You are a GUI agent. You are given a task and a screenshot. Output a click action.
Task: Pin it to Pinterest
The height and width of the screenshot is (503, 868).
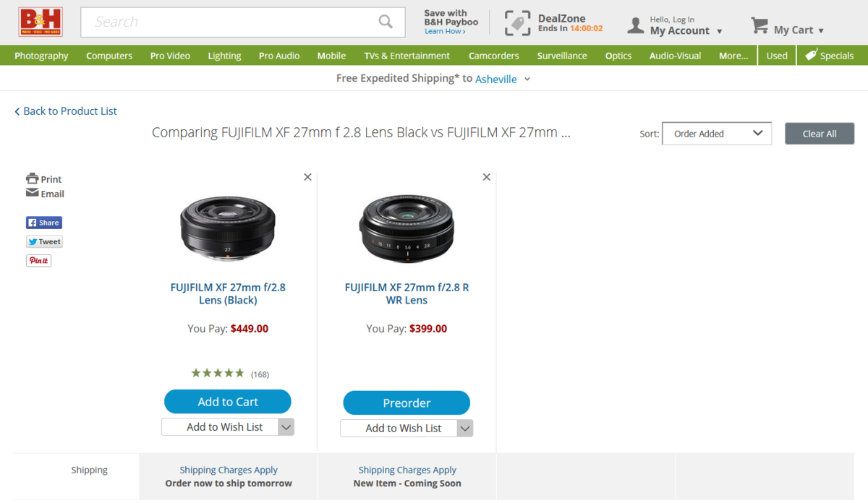click(39, 260)
